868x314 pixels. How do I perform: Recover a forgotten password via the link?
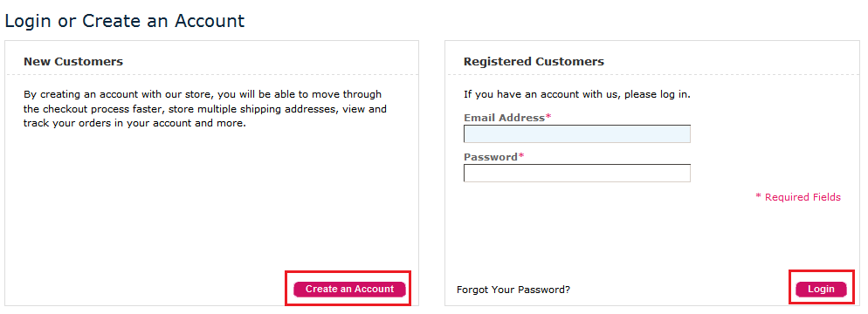pyautogui.click(x=513, y=289)
